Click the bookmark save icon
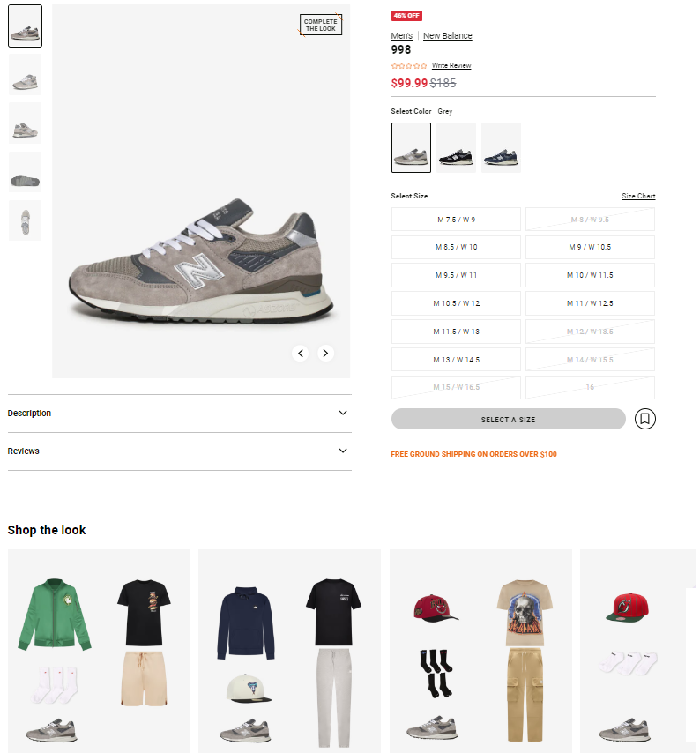 point(644,419)
